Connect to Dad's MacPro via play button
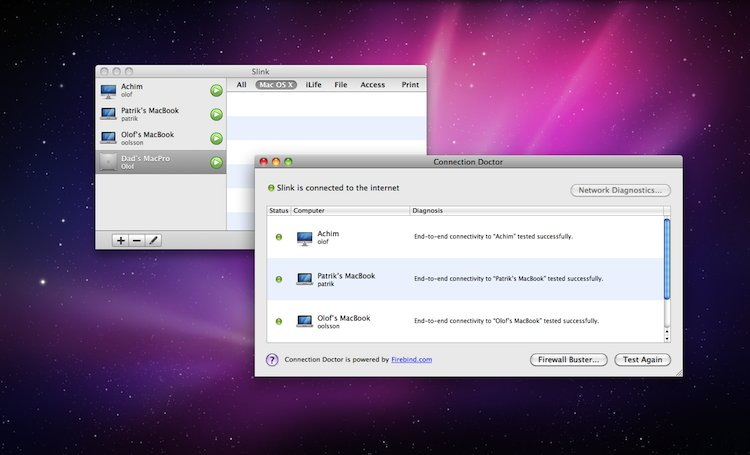 click(x=216, y=162)
